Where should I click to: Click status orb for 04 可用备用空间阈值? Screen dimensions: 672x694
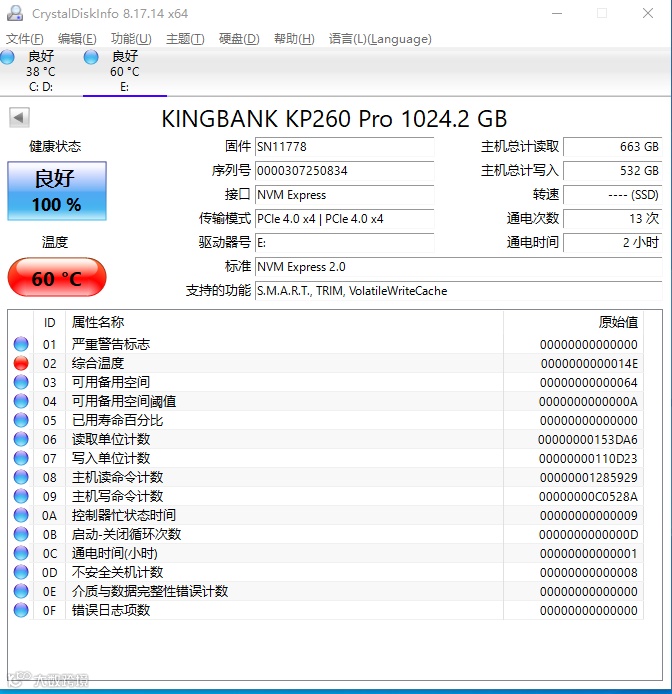click(x=21, y=401)
